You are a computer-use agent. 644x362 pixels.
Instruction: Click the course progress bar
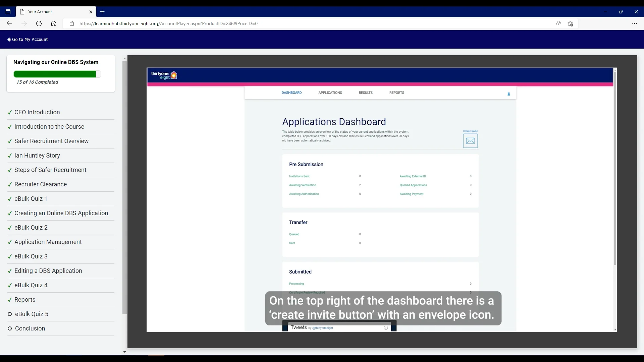pyautogui.click(x=57, y=74)
